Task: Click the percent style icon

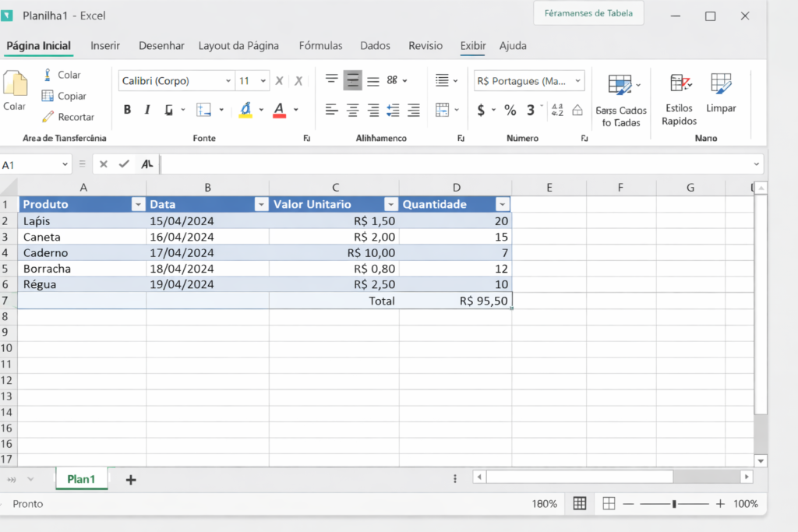Action: coord(510,110)
